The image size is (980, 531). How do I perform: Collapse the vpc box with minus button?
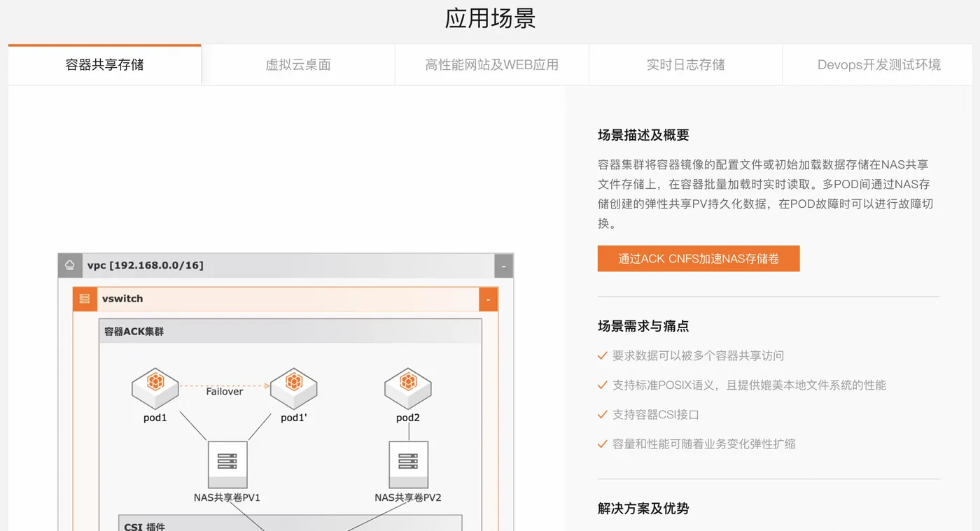click(503, 266)
